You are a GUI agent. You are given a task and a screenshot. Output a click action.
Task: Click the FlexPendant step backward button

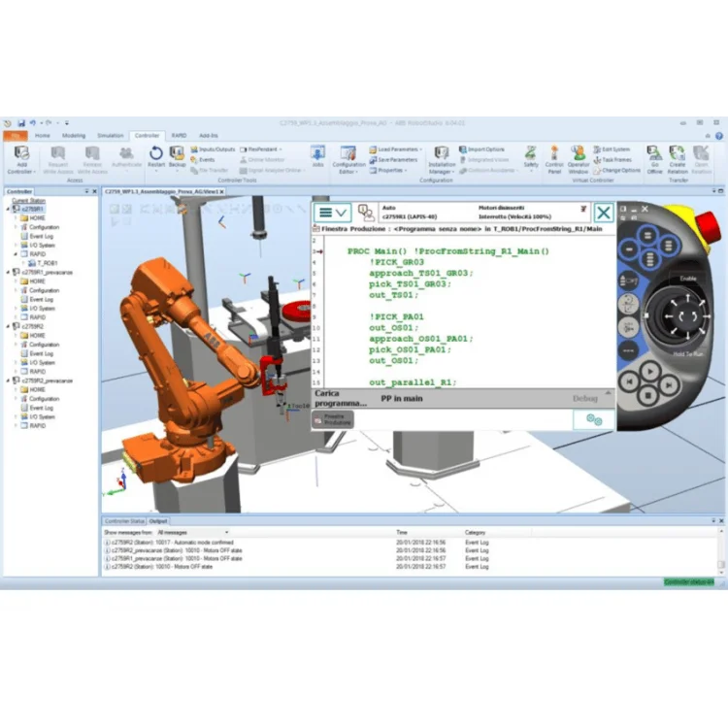coord(630,382)
